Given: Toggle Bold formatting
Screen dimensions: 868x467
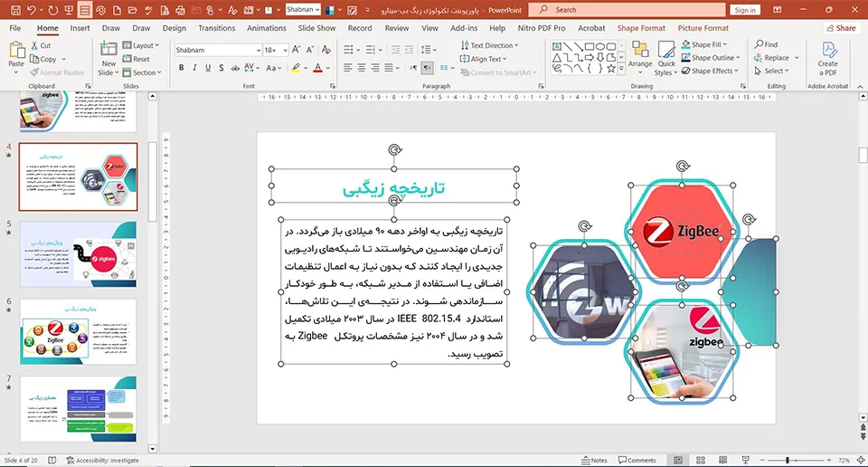Looking at the screenshot, I should coord(181,68).
